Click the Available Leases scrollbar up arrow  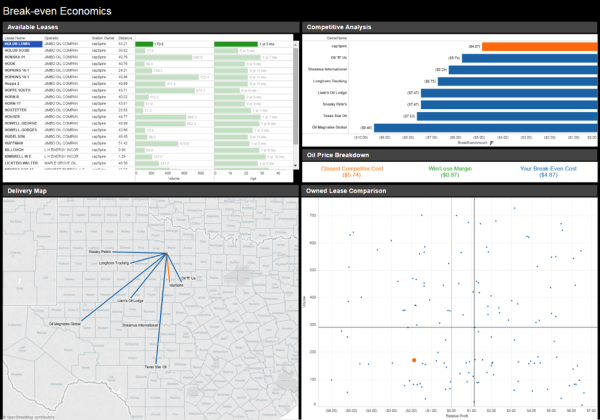295,44
